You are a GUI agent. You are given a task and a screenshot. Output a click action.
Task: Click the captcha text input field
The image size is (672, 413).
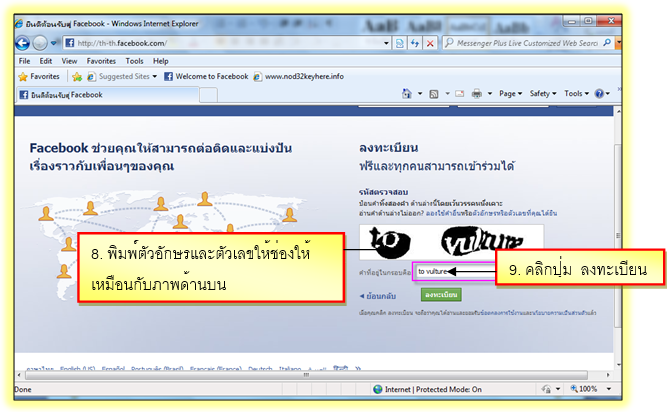pos(454,272)
